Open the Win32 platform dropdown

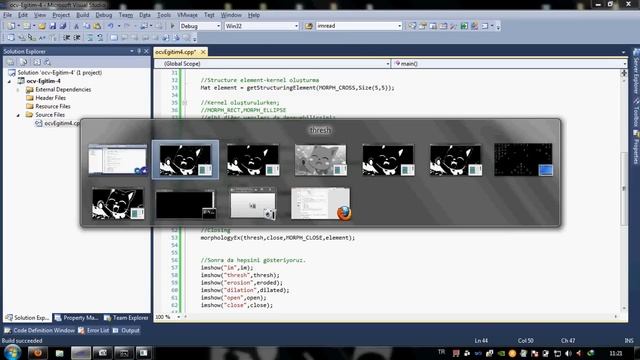[x=261, y=26]
